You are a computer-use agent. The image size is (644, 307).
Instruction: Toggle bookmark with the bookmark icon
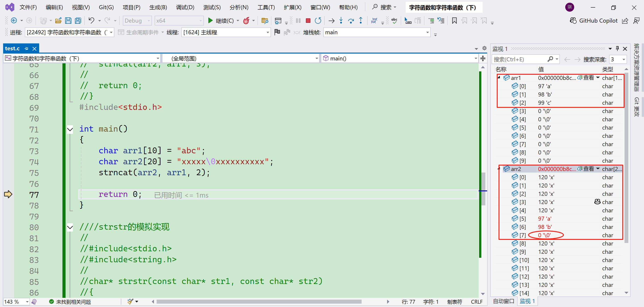pos(454,21)
